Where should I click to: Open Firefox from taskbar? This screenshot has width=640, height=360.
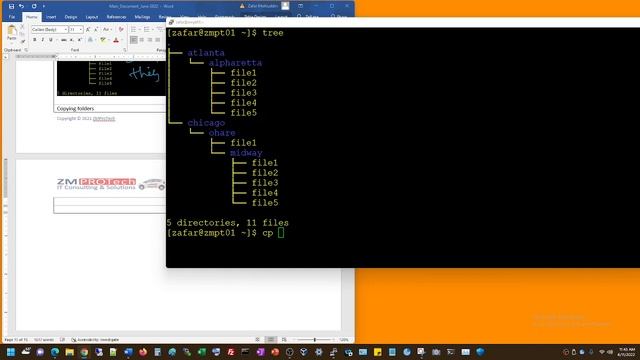[143, 352]
